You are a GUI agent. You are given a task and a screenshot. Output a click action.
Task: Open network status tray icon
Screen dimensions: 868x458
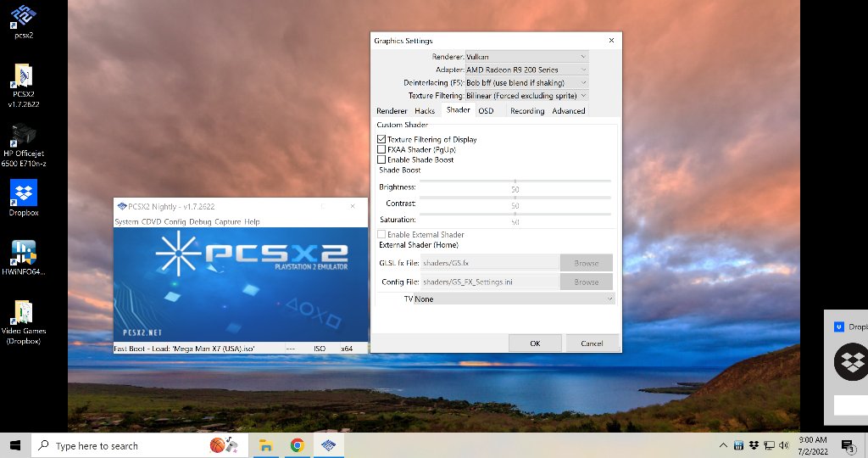[x=769, y=445]
